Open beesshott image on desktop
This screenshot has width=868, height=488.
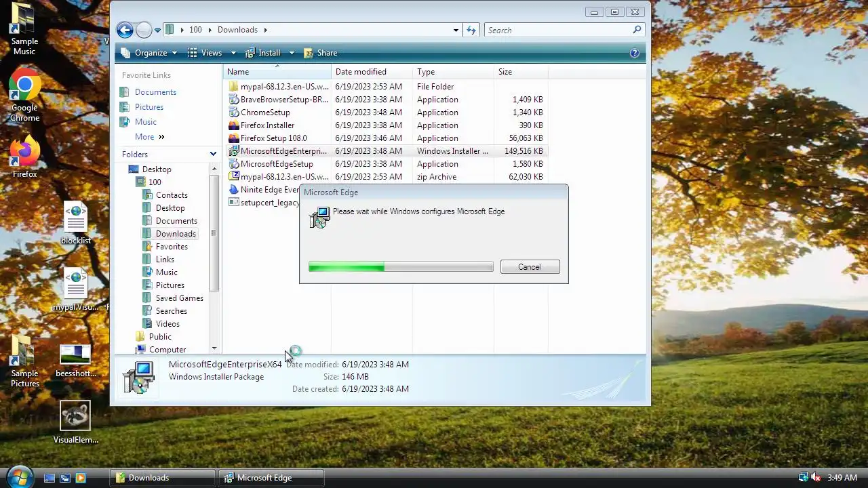coord(75,361)
